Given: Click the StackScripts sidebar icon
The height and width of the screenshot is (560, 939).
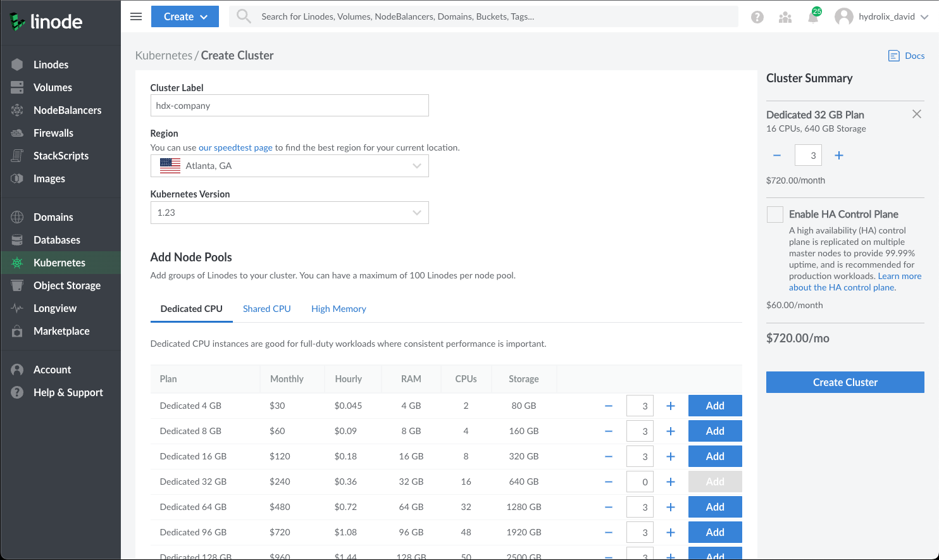Looking at the screenshot, I should [x=17, y=156].
